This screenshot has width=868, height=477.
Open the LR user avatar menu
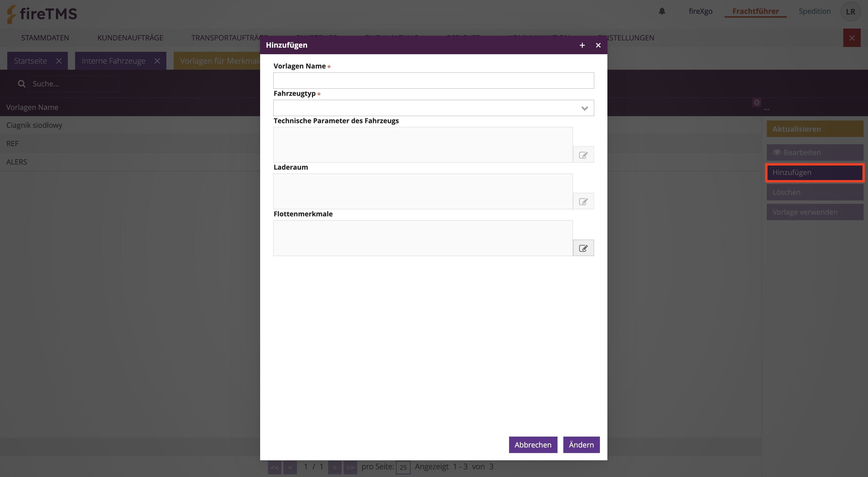click(x=850, y=11)
